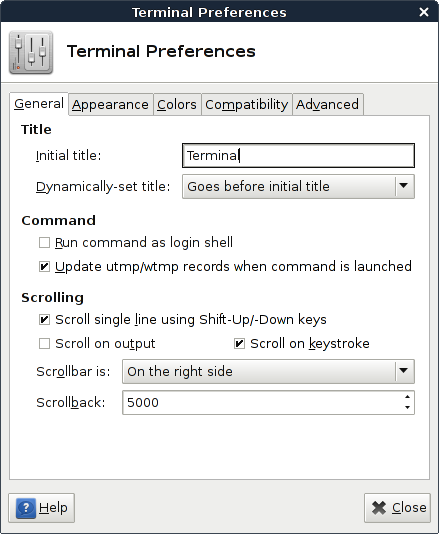Toggle Scroll single line using Shift-Up/-Down keys

(x=44, y=320)
